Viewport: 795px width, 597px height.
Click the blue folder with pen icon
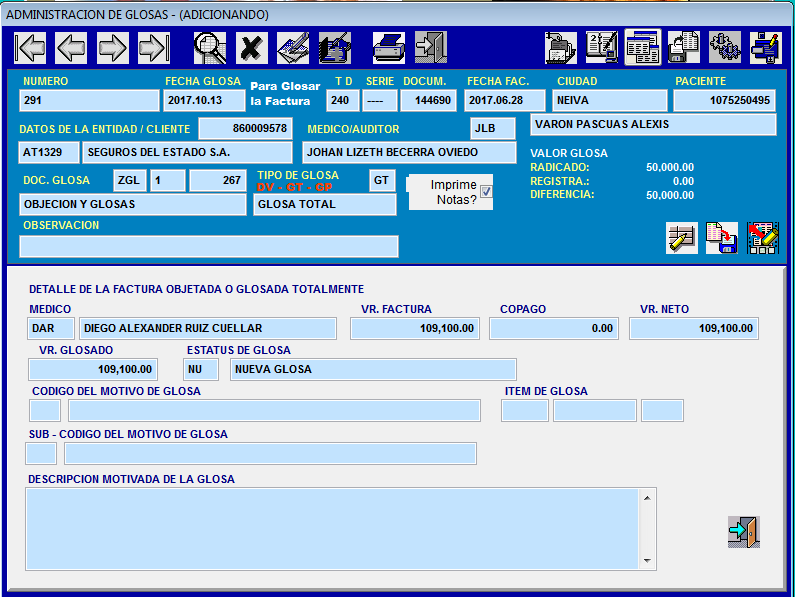coord(335,48)
